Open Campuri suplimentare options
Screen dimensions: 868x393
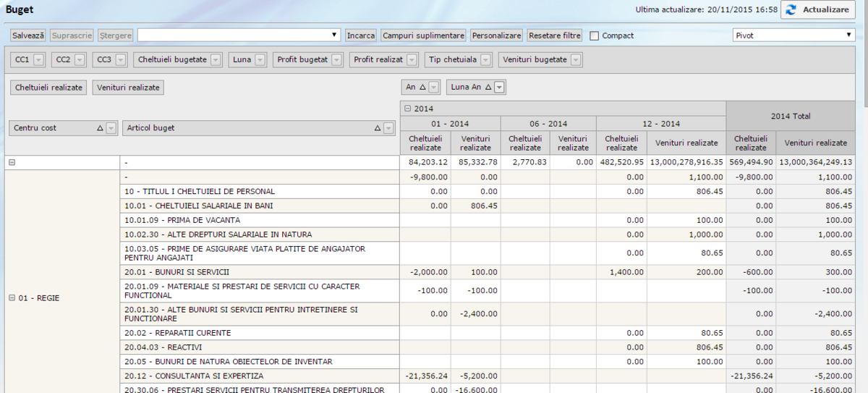pyautogui.click(x=423, y=35)
